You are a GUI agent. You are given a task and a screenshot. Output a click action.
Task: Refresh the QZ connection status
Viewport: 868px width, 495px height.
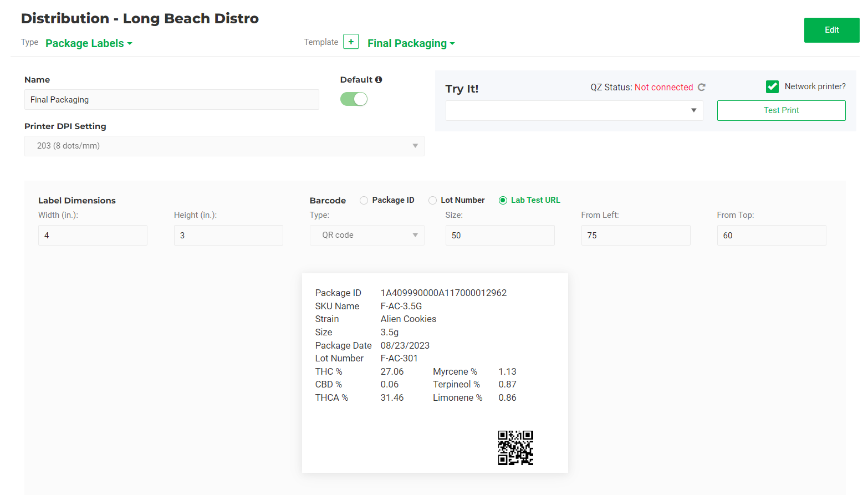tap(702, 87)
